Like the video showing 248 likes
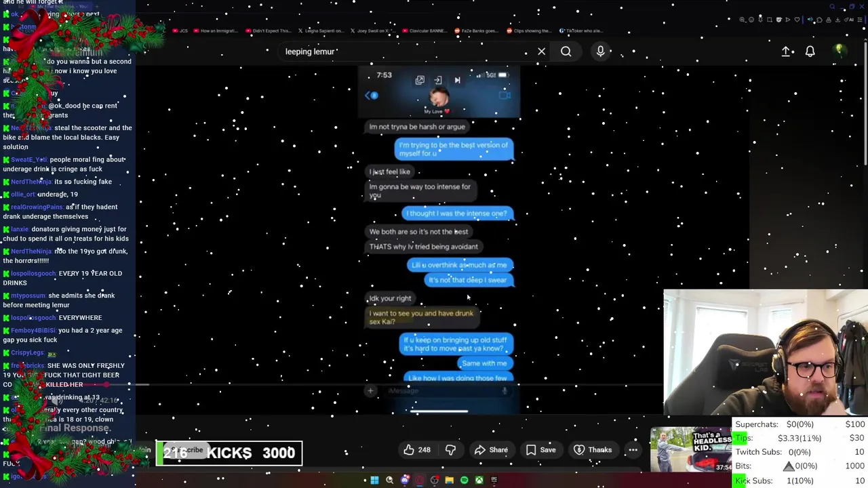 [x=417, y=450]
